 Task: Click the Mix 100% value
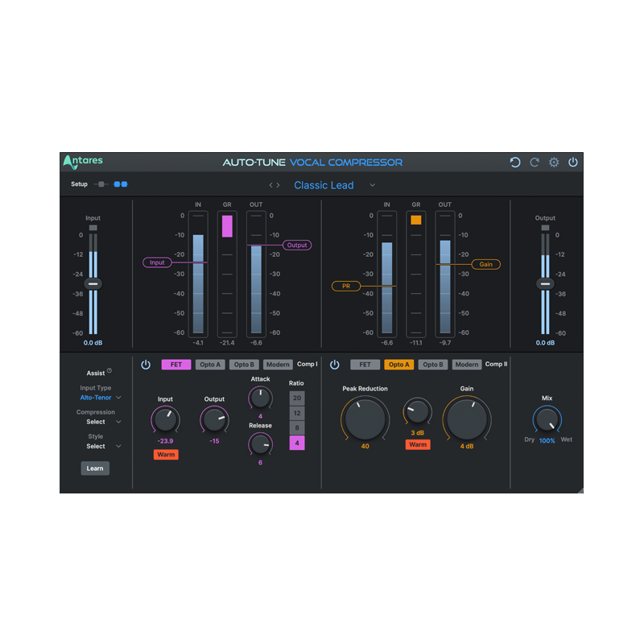coord(547,440)
